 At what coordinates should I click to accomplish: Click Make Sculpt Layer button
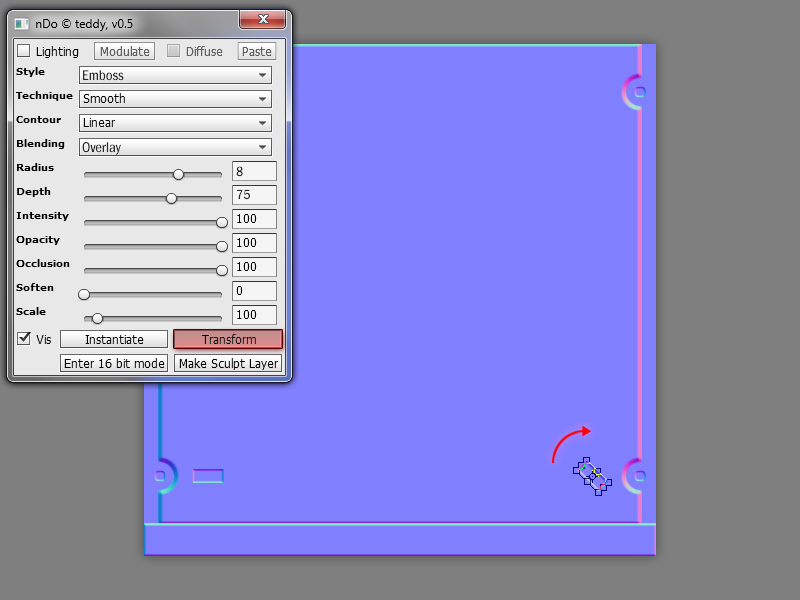228,363
